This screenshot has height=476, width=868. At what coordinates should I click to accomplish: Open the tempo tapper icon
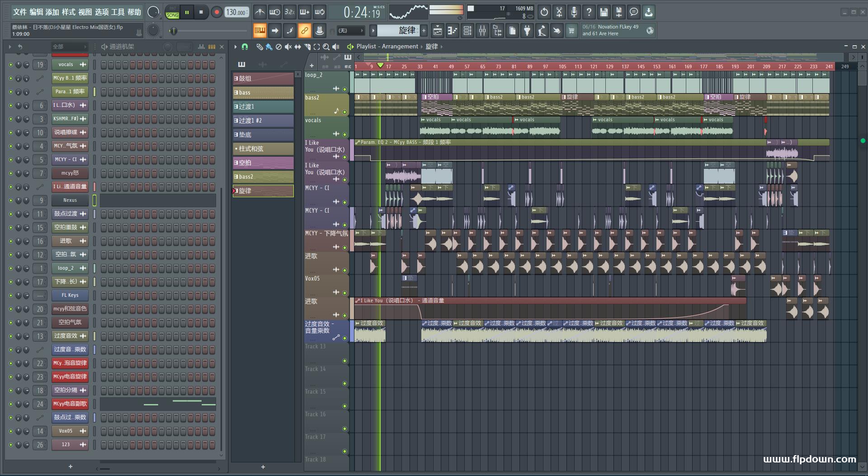tap(542, 31)
